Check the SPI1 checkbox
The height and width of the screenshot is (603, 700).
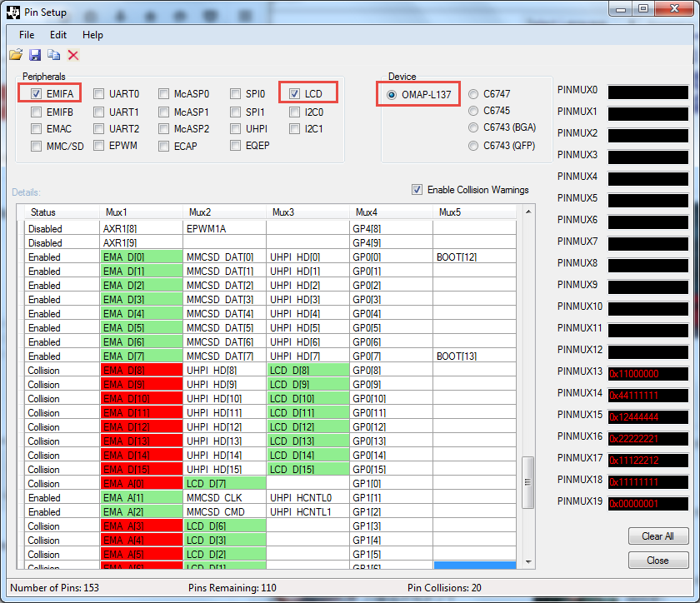pyautogui.click(x=235, y=112)
